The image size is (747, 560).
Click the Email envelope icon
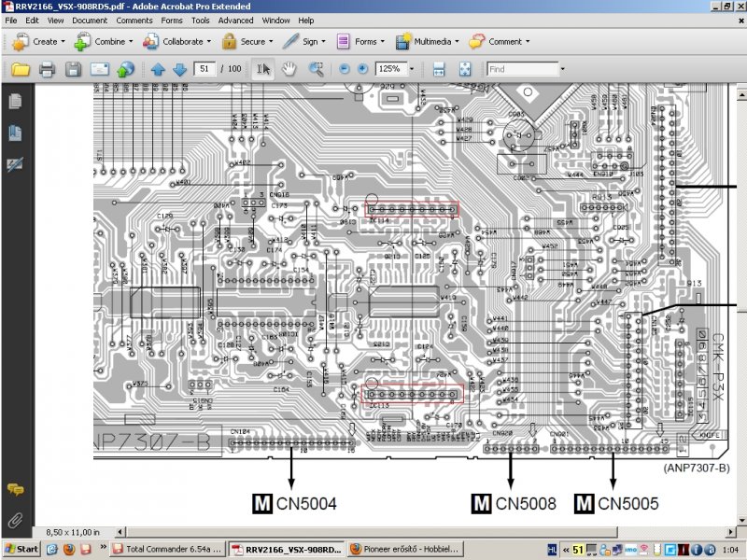(x=100, y=69)
